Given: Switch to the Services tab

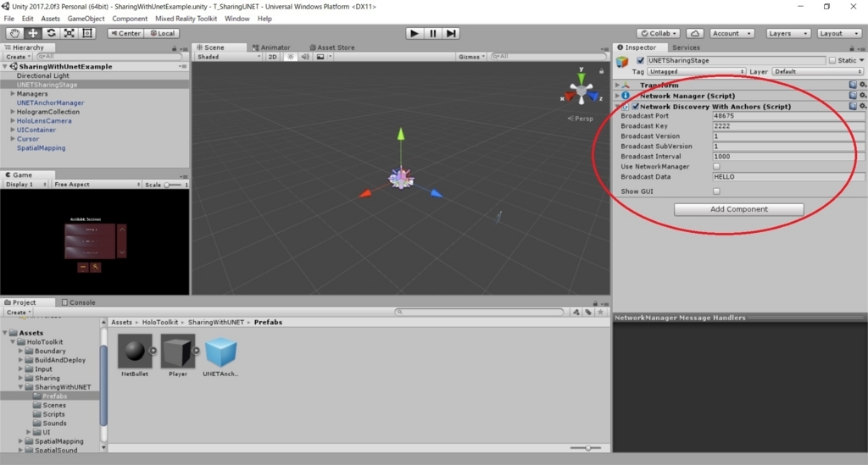Looking at the screenshot, I should 686,47.
